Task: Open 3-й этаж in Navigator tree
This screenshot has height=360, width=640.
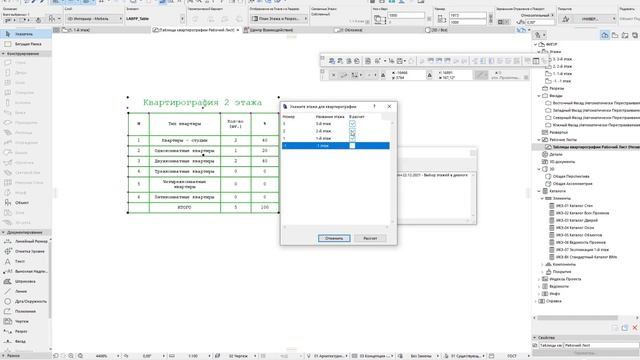Action: pyautogui.click(x=562, y=59)
